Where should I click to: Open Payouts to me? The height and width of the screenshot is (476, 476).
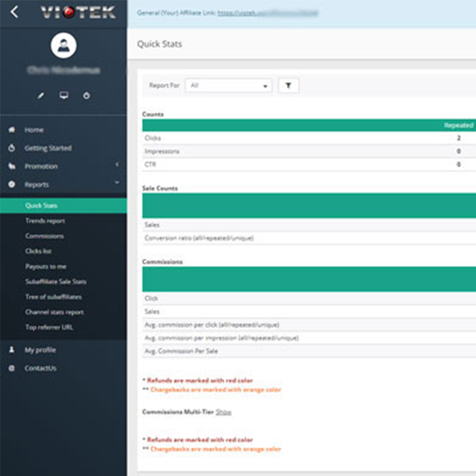46,267
